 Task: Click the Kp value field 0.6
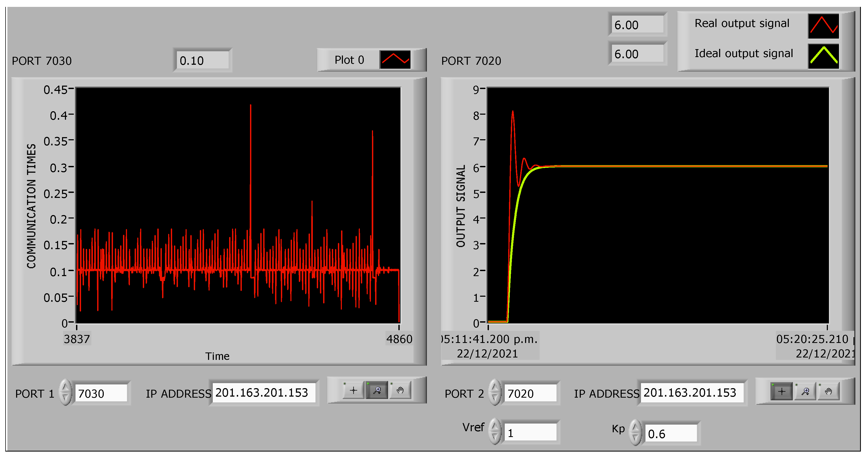(671, 433)
